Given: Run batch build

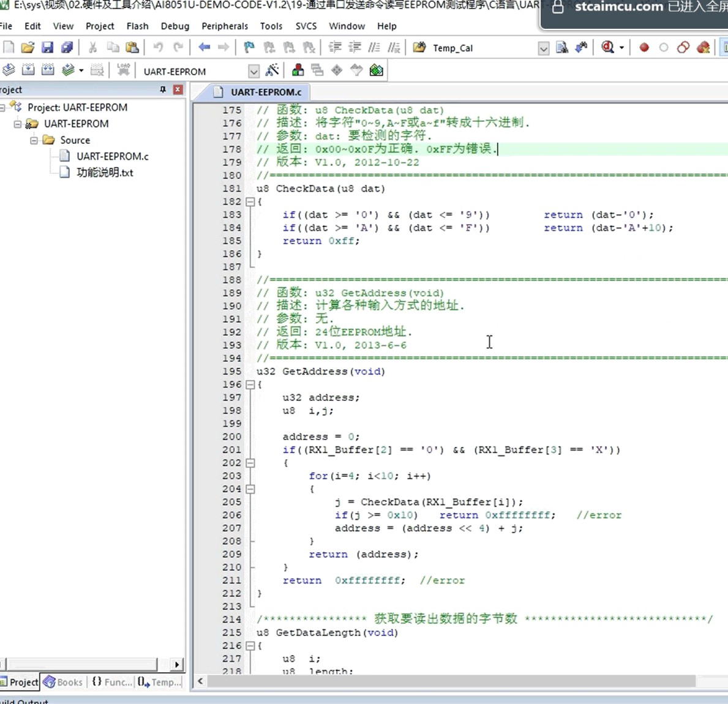Looking at the screenshot, I should coord(68,70).
